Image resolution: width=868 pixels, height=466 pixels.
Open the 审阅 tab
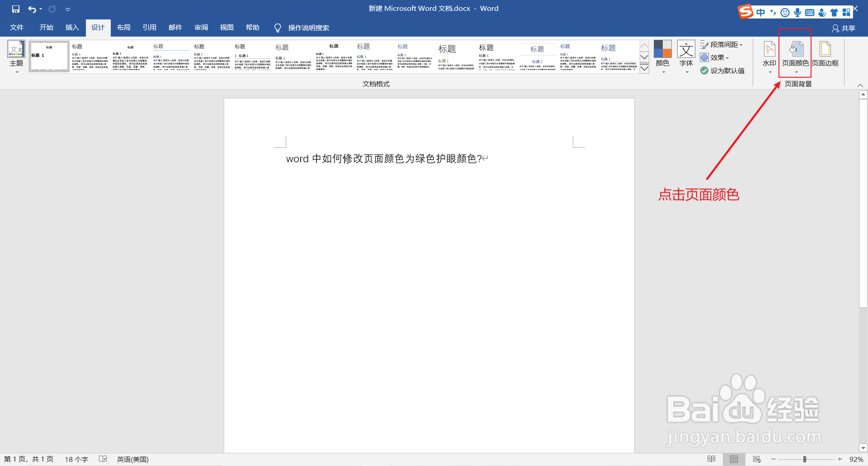coord(201,28)
